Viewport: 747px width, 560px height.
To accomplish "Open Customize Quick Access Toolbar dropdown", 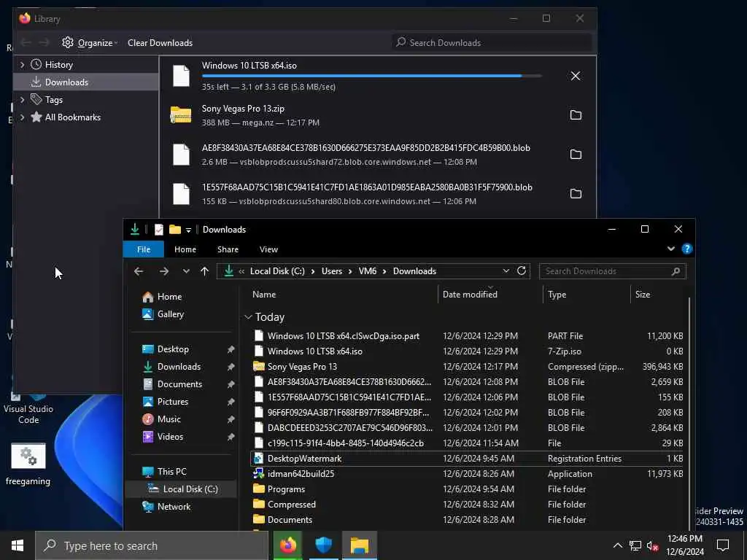I will pos(189,230).
